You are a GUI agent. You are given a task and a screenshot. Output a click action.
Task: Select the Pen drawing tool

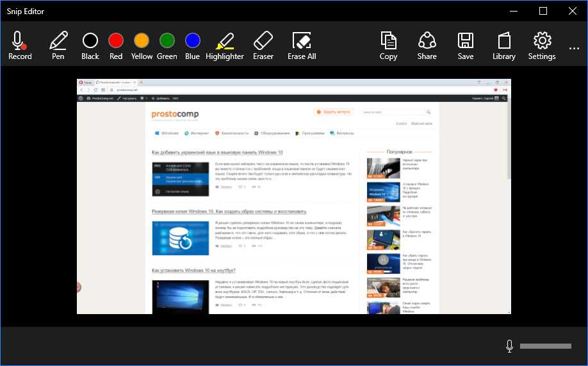tap(58, 45)
